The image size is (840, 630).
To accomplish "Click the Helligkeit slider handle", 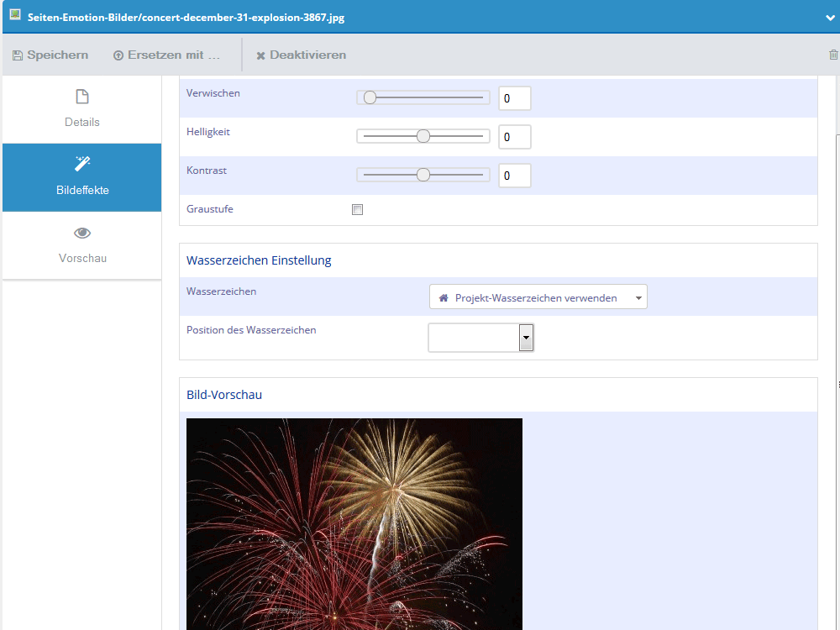I will (423, 136).
